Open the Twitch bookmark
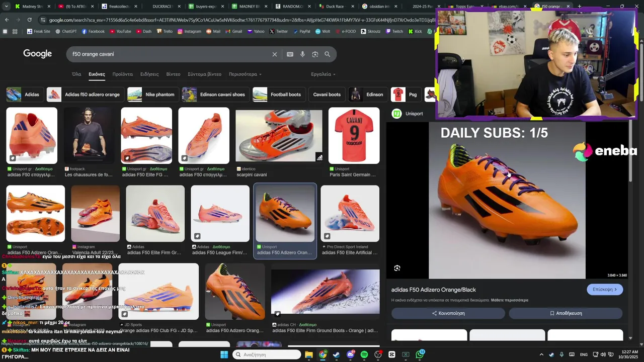 [394, 31]
